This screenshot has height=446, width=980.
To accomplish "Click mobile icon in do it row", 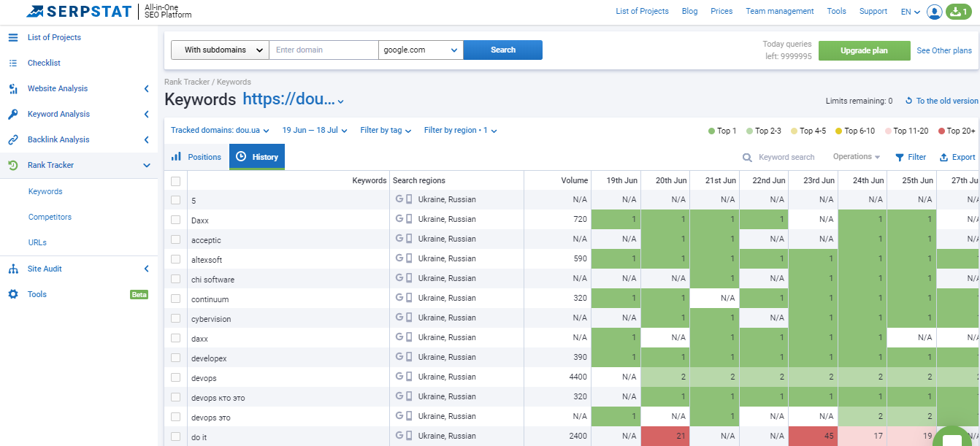I will [409, 436].
